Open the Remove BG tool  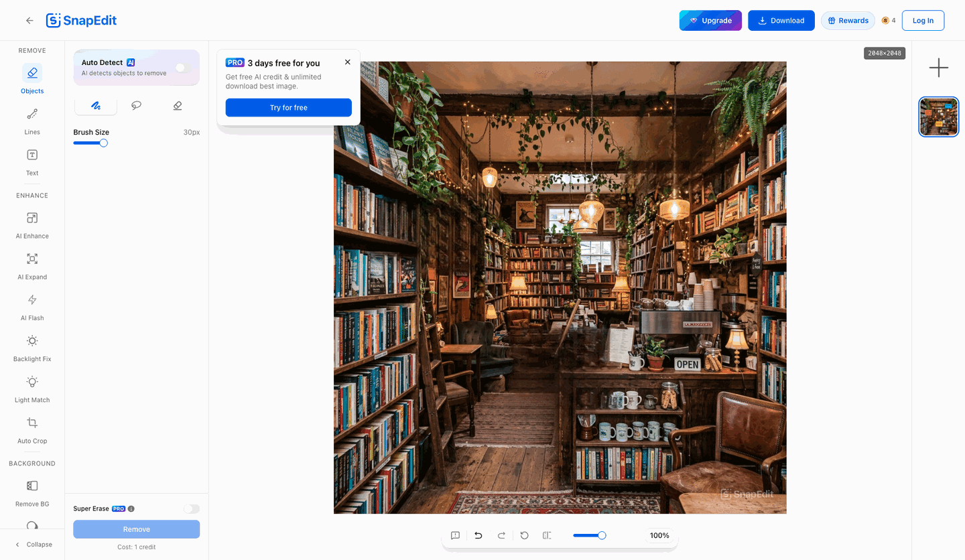pos(32,492)
